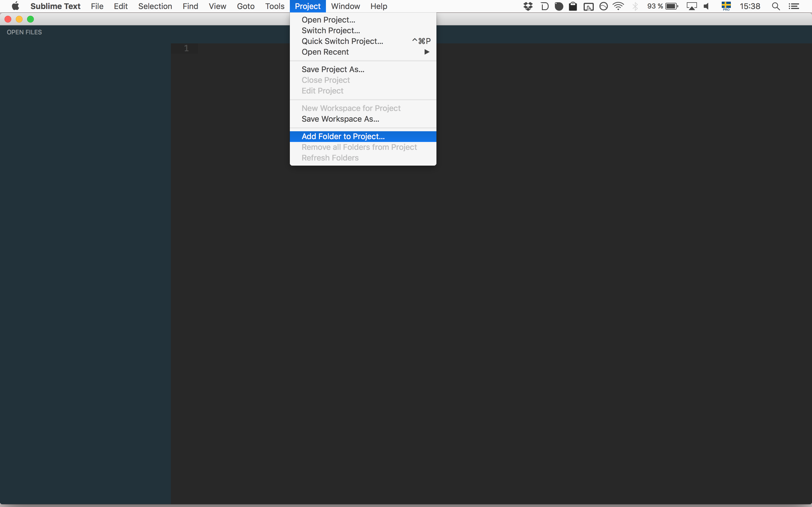Expand the Open Recent submenu arrow

point(427,52)
